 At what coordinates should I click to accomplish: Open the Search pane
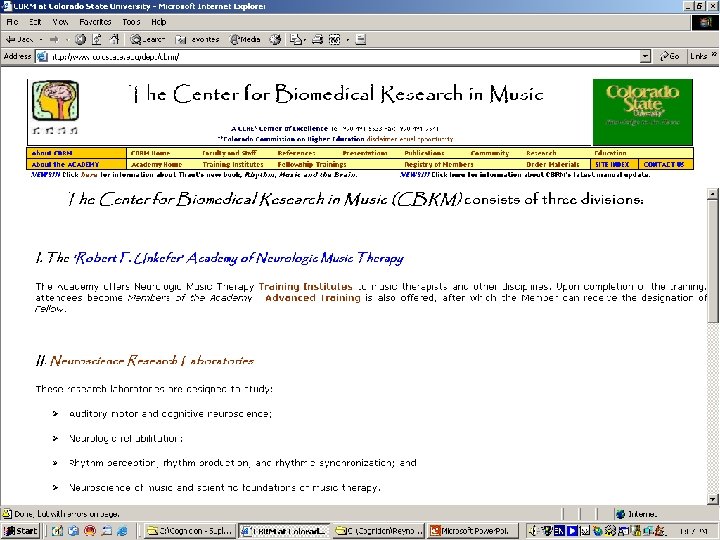[x=147, y=39]
